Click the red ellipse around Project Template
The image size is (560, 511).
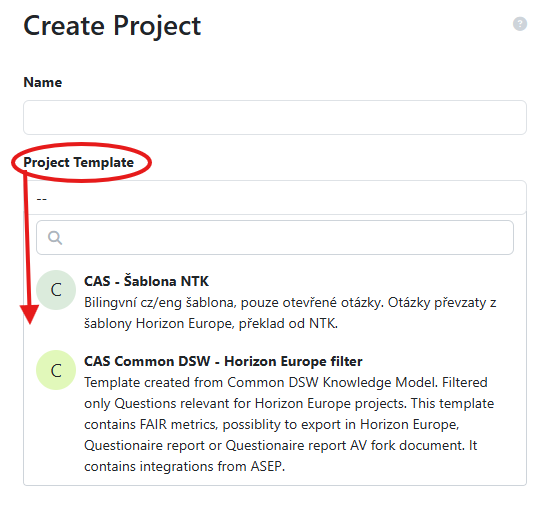point(81,162)
